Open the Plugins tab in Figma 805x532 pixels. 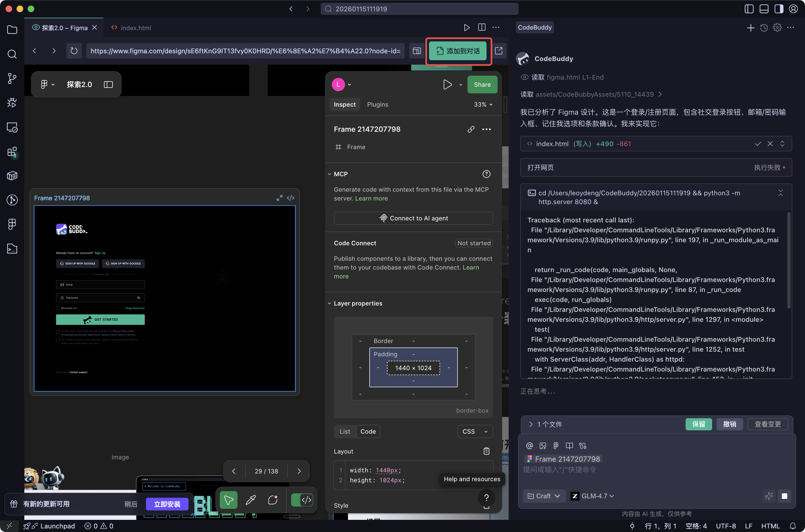click(x=377, y=104)
